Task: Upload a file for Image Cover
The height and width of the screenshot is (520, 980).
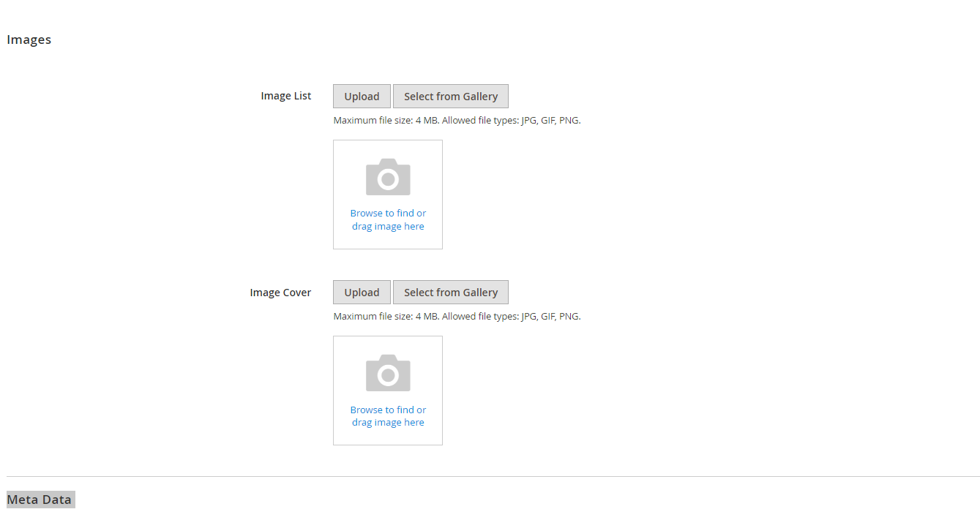Action: 362,293
